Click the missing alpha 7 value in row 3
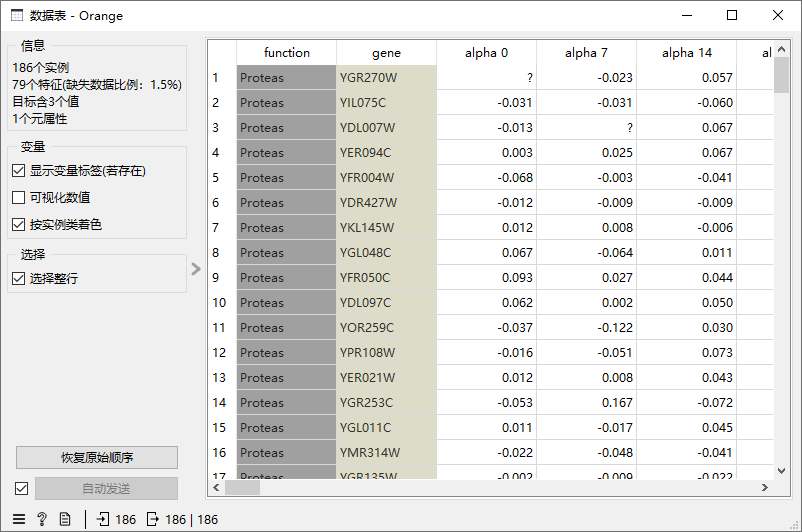The image size is (802, 532). [x=586, y=128]
